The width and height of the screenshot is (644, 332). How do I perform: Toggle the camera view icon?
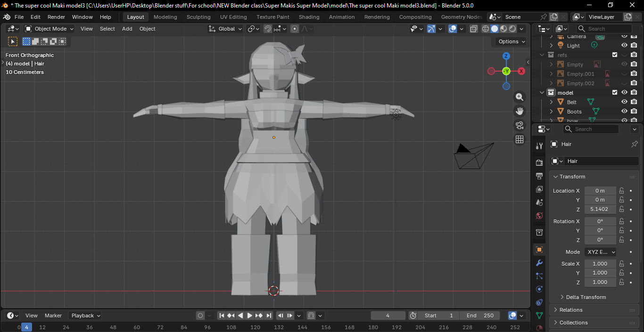[520, 125]
